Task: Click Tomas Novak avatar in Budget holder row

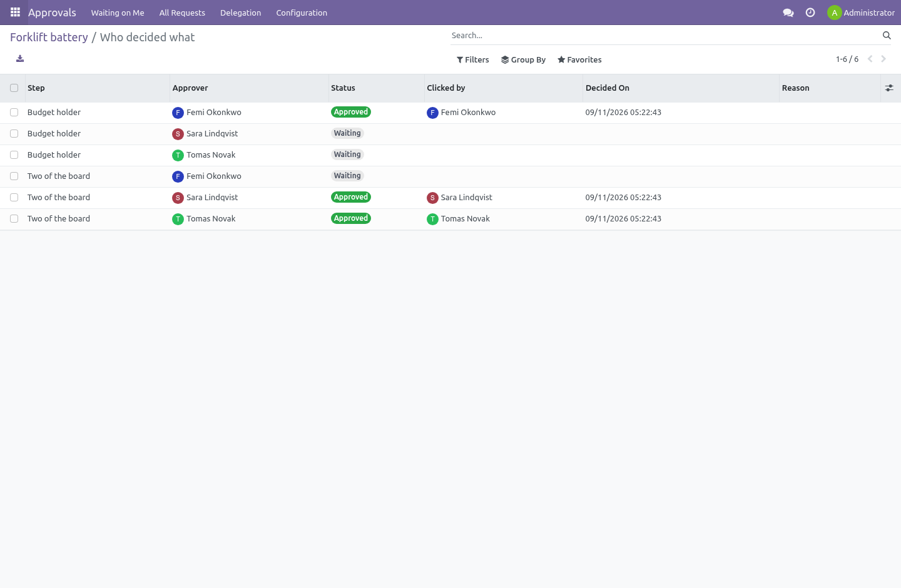Action: pos(178,155)
